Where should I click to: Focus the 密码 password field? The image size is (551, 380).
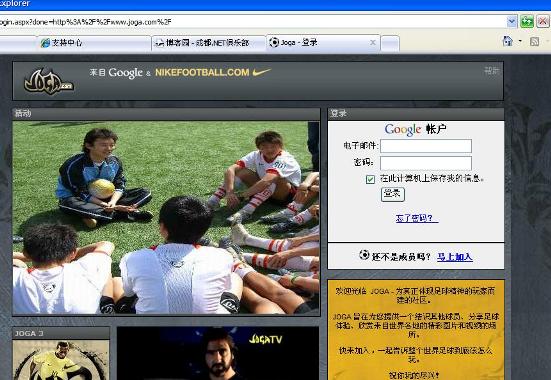(x=426, y=163)
